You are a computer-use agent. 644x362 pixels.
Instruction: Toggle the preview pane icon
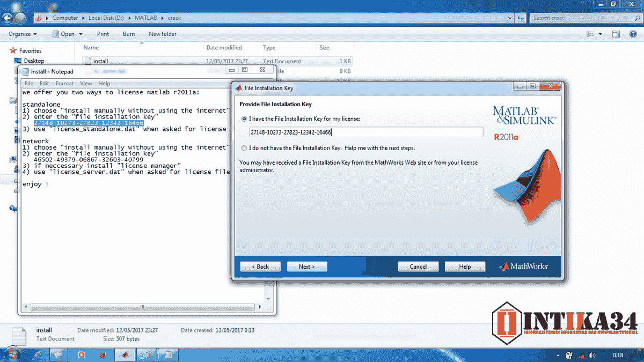tap(617, 34)
